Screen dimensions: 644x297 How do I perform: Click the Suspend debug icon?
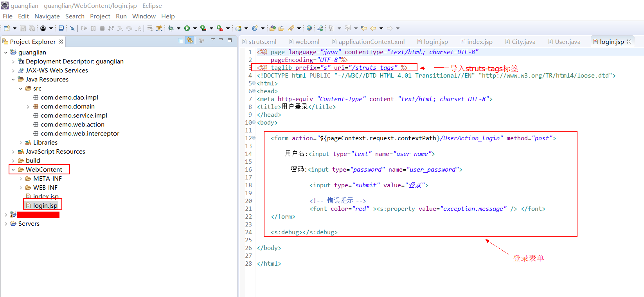coord(93,28)
